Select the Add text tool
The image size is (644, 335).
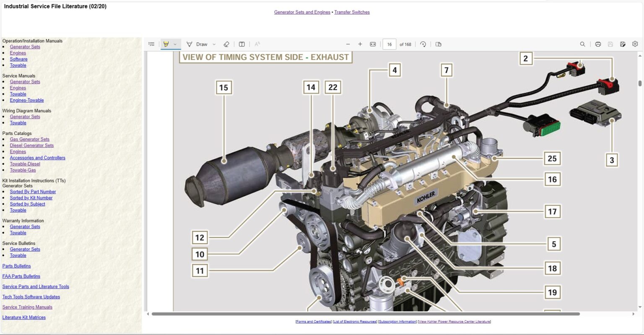(242, 44)
